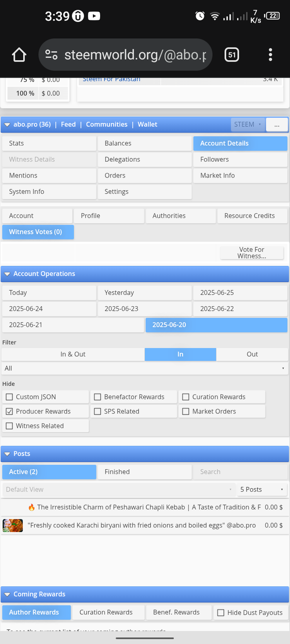The height and width of the screenshot is (644, 290).
Task: Switch to Finished posts tab
Action: (145, 472)
